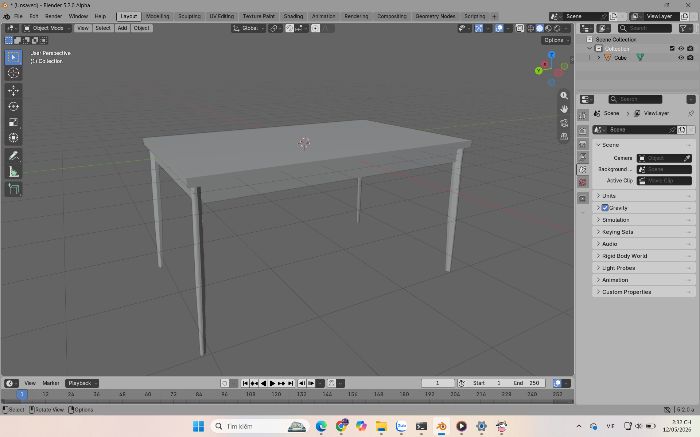Screen dimensions: 700x437
Task: Open the viewport Options button
Action: click(556, 40)
